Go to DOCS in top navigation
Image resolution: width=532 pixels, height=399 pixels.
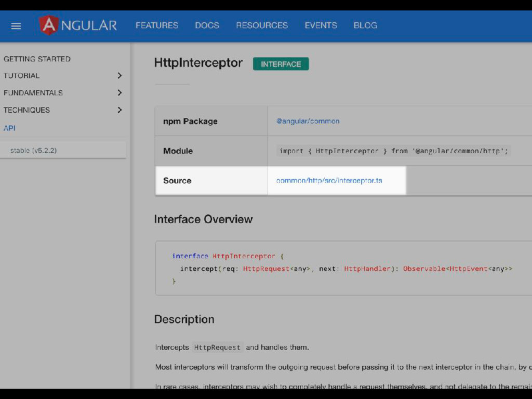(x=207, y=25)
